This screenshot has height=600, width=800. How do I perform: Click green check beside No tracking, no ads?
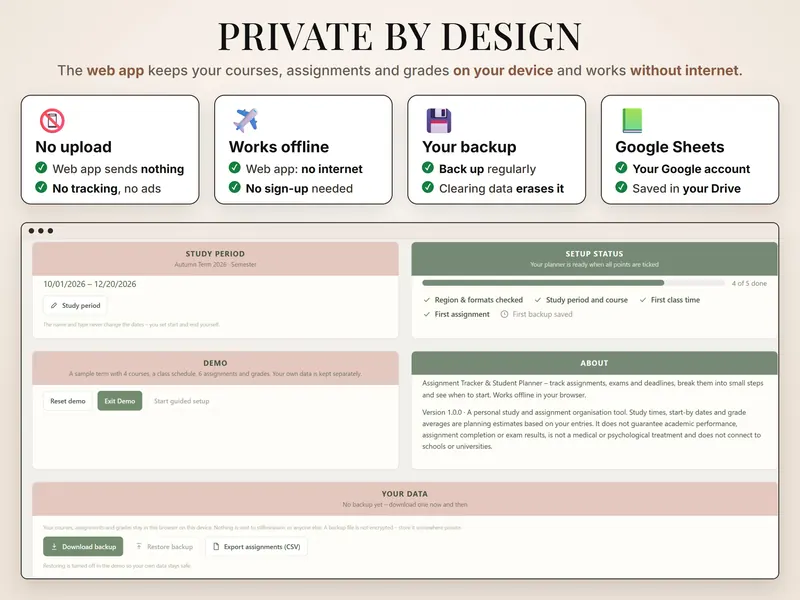tap(41, 187)
